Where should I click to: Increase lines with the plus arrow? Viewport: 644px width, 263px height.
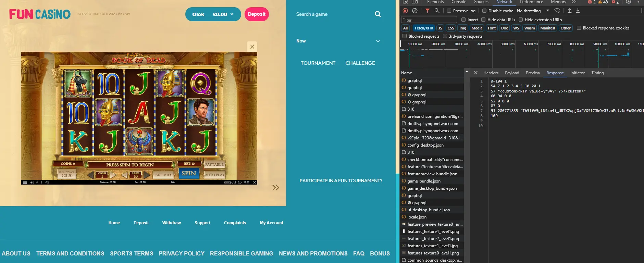(x=147, y=175)
